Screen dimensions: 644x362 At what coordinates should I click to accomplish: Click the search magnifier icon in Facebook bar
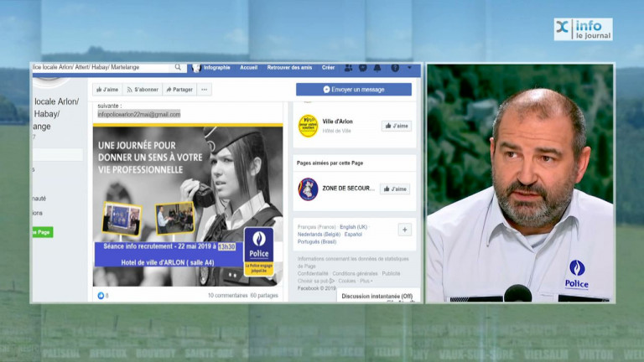(178, 67)
